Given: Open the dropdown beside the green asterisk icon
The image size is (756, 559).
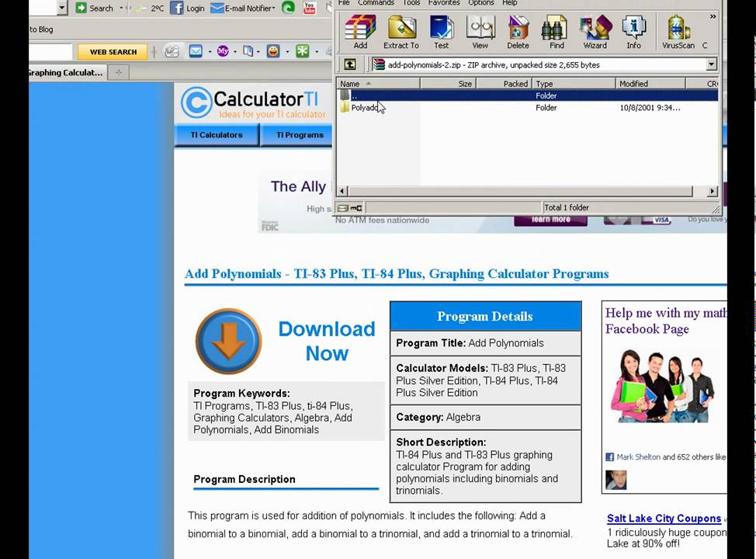Looking at the screenshot, I should [316, 51].
